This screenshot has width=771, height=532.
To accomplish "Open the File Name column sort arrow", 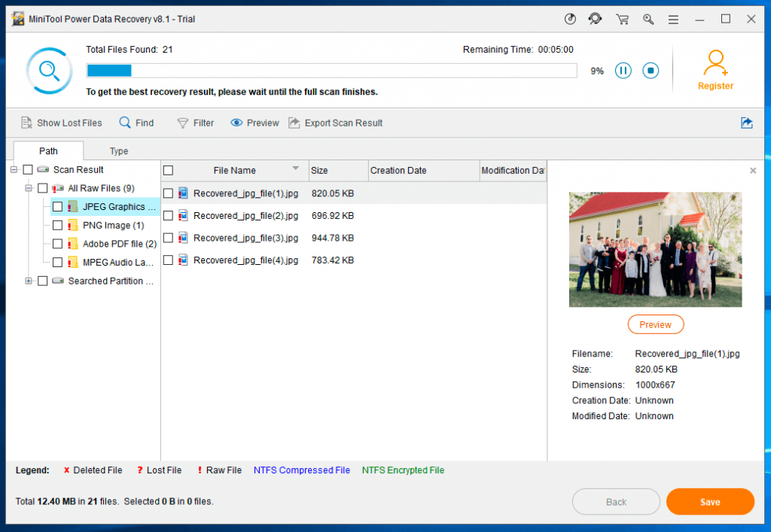I will click(296, 169).
